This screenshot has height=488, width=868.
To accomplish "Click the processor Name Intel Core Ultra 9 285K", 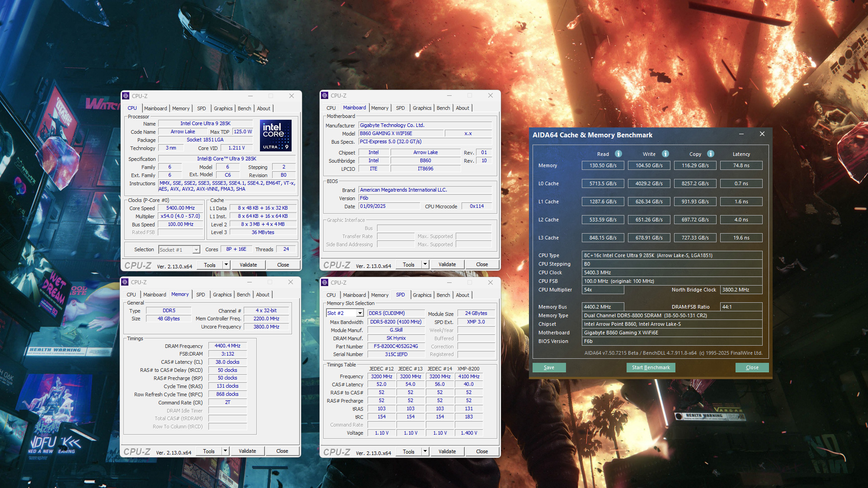I will (205, 123).
